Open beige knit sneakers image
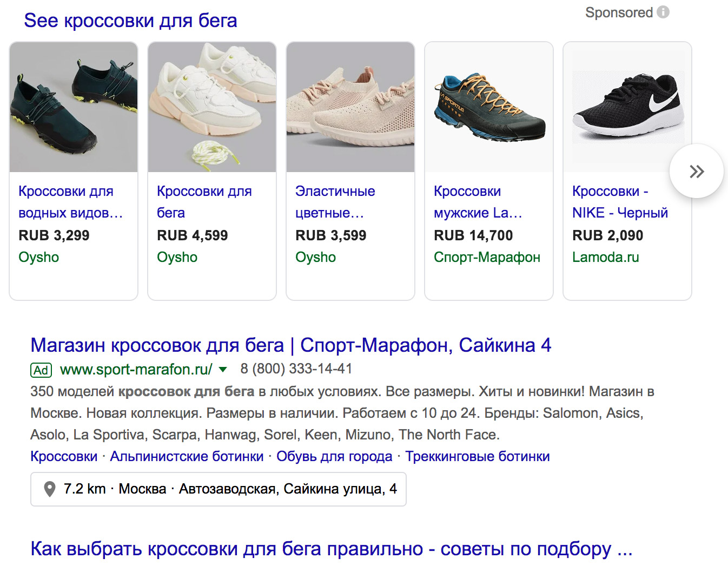Screen dimensions: 728x565 pyautogui.click(x=350, y=107)
